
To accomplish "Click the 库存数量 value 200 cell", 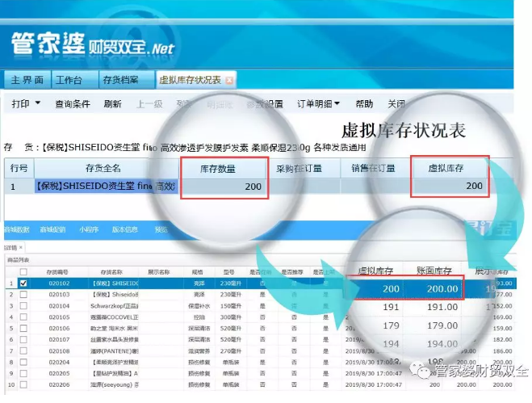I will pyautogui.click(x=224, y=187).
